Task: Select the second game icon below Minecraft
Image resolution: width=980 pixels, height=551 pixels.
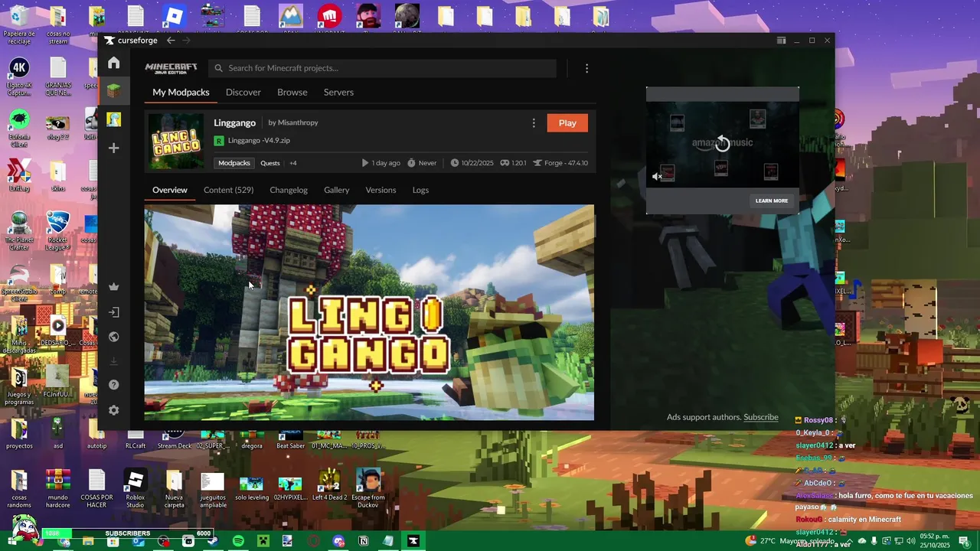Action: click(x=113, y=119)
